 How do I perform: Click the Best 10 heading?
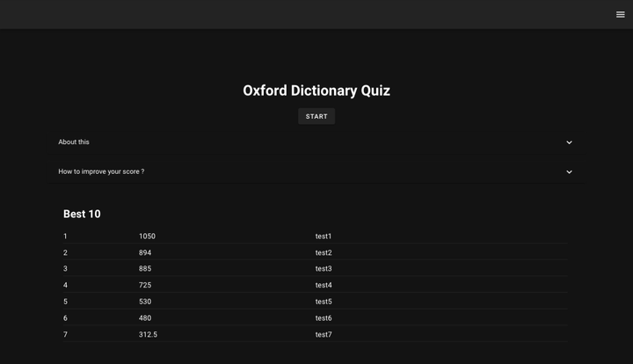point(82,215)
